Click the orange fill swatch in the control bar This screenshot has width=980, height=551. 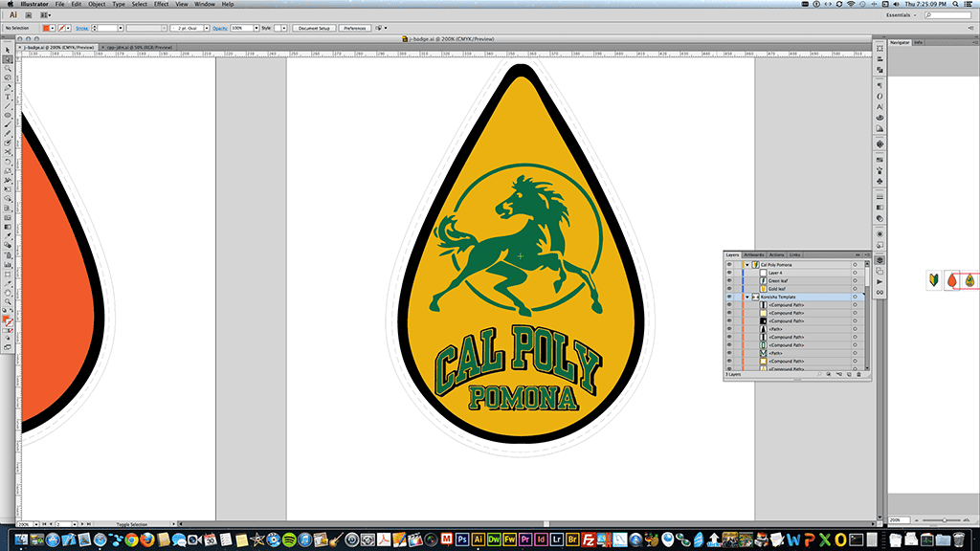pos(46,28)
